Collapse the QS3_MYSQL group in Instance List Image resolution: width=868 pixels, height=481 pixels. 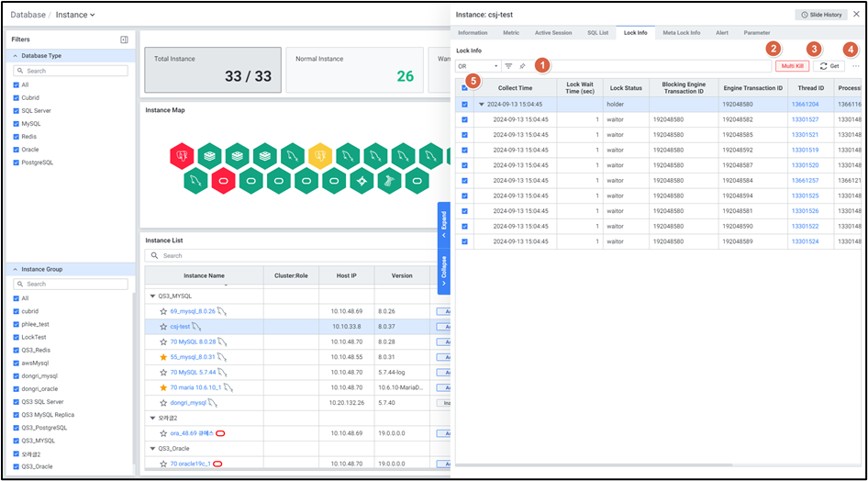(152, 296)
